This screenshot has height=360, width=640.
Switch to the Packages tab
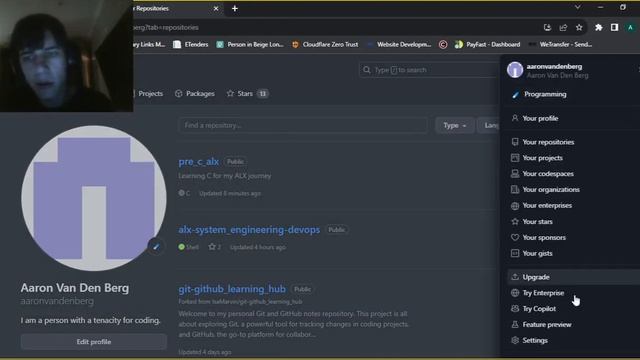195,94
